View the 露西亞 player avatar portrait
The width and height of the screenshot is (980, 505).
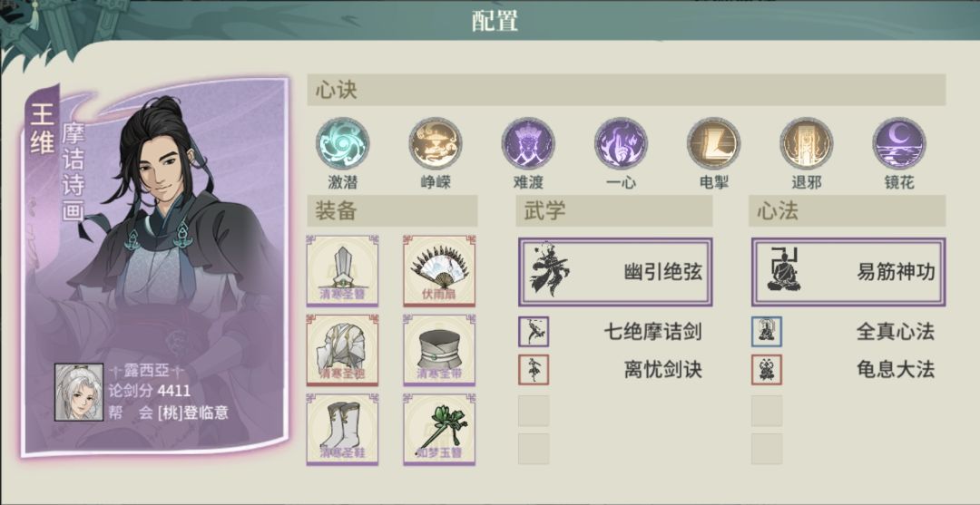79,392
